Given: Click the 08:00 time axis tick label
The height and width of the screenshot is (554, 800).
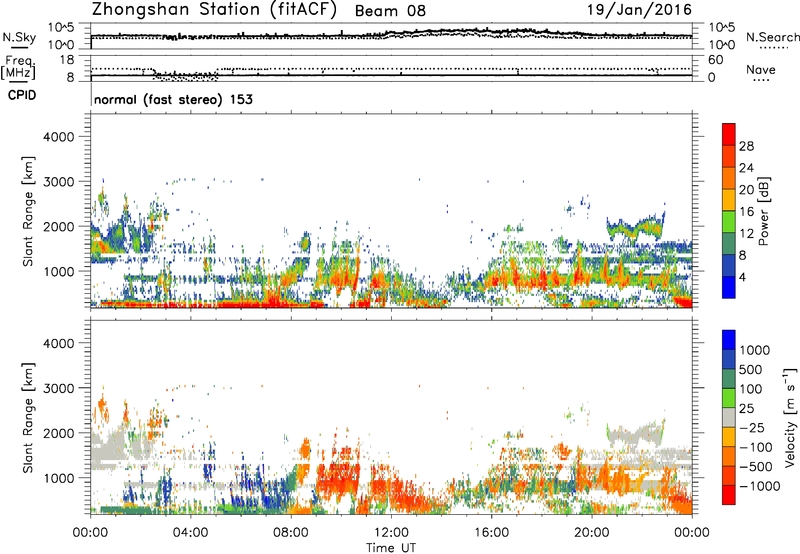Looking at the screenshot, I should pos(291,533).
